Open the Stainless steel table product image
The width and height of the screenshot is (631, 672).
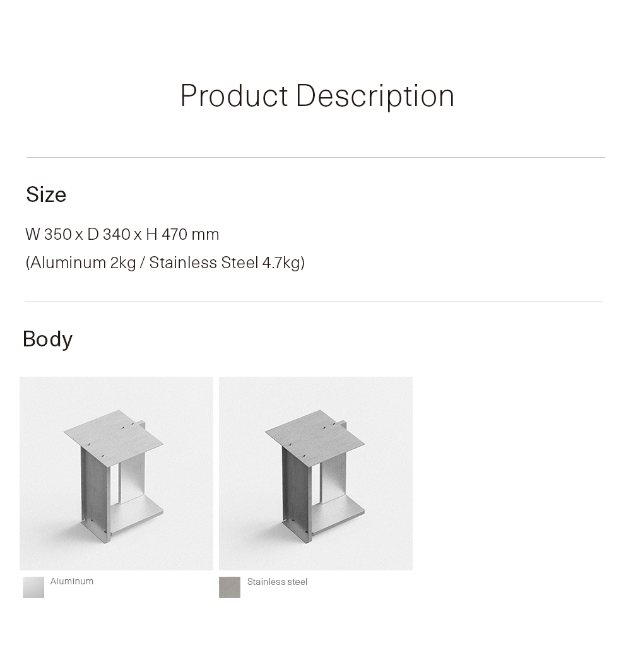(x=315, y=473)
